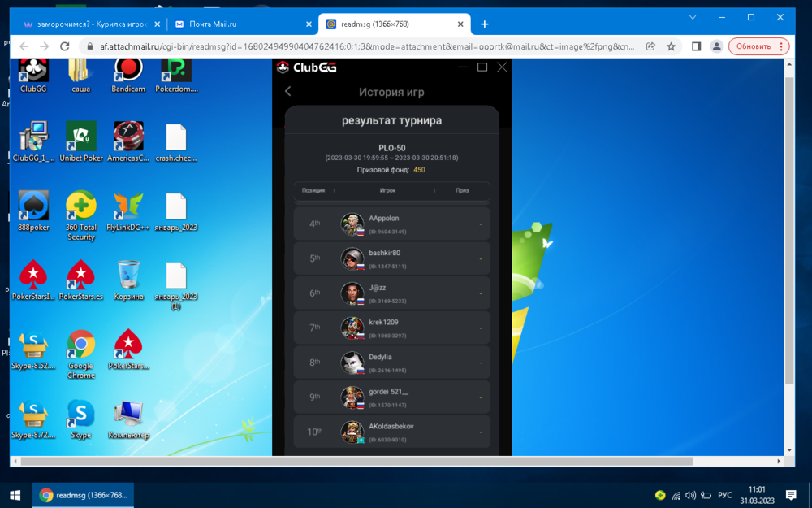
Task: Open Chrome side panel
Action: (696, 46)
